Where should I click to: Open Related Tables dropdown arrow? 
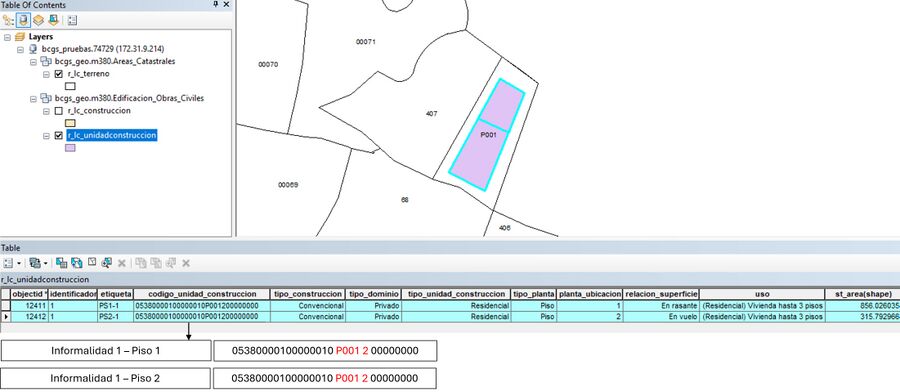click(x=46, y=263)
